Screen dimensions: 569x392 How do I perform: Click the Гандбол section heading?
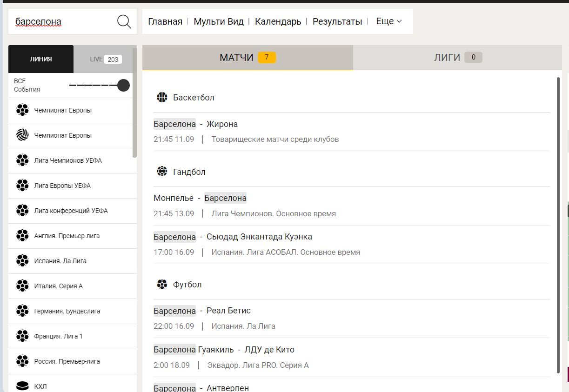(x=189, y=172)
